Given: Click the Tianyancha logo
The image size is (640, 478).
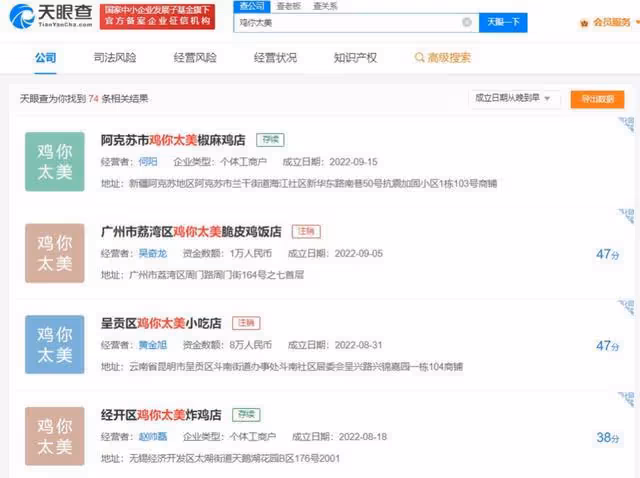Looking at the screenshot, I should coord(51,16).
